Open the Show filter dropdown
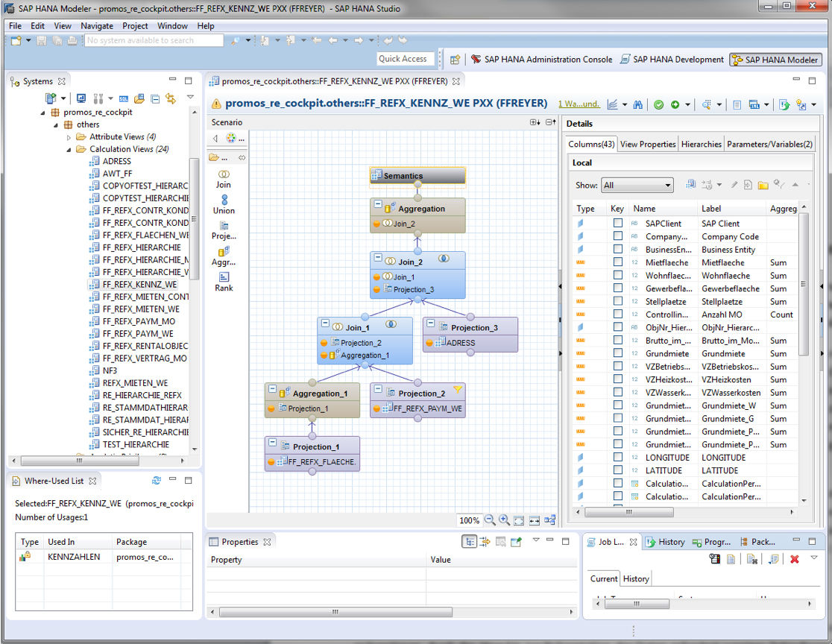Viewport: 832px width, 644px height. [637, 185]
